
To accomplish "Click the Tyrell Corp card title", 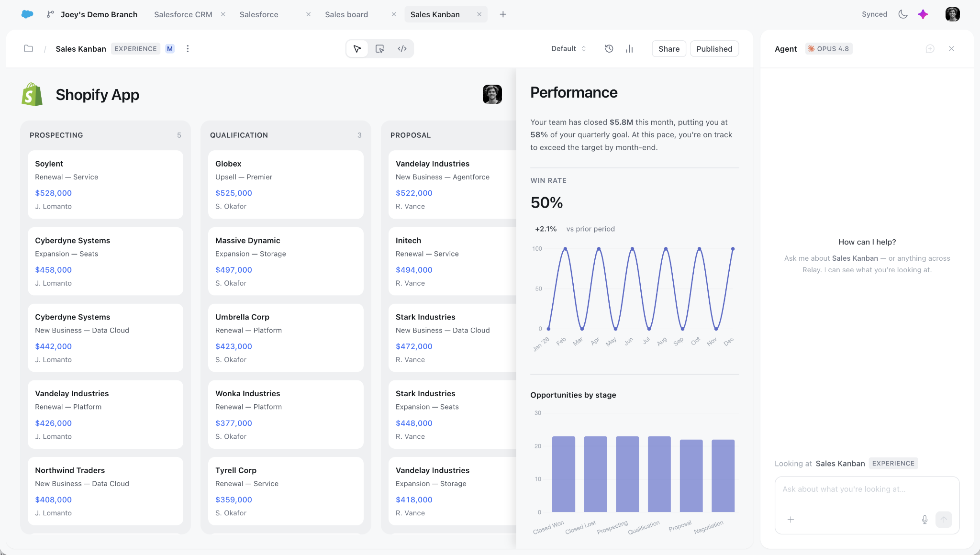I will (236, 470).
